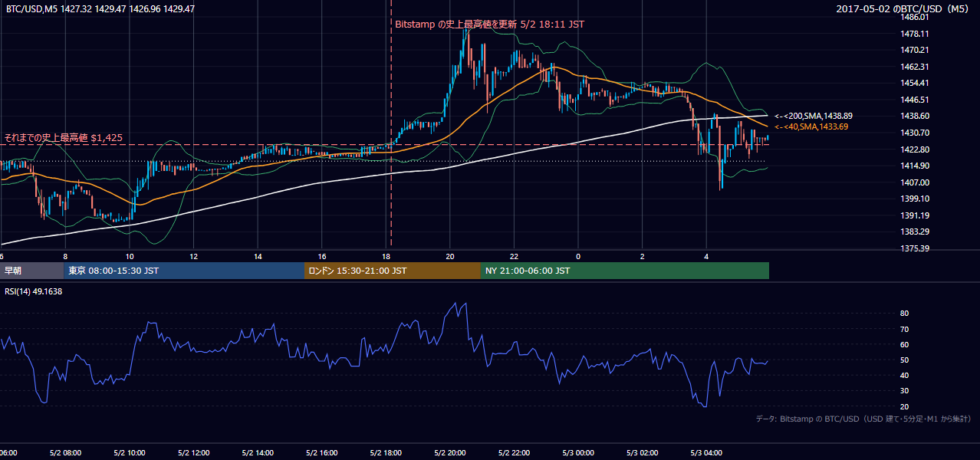The image size is (980, 460).
Task: Click the RSI(14) 49.1638 indicator label
Action: pyautogui.click(x=33, y=291)
